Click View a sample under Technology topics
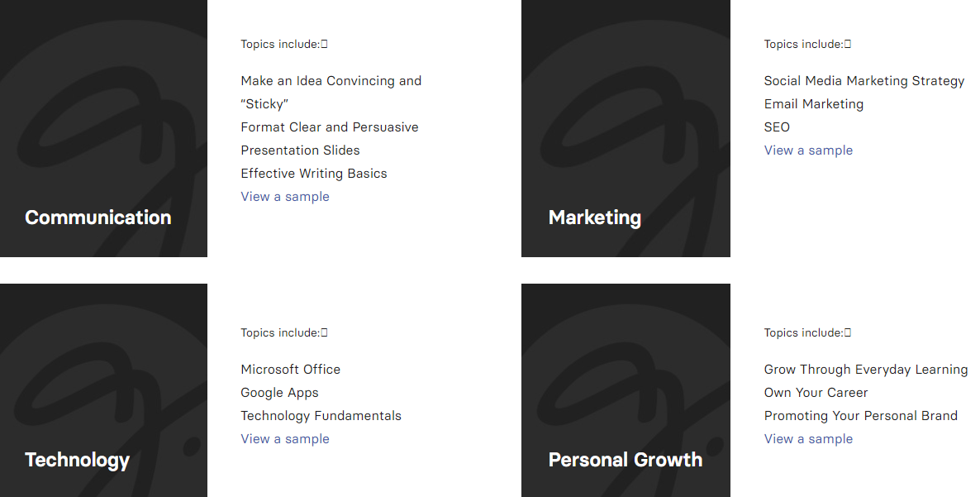Image resolution: width=980 pixels, height=497 pixels. [285, 439]
